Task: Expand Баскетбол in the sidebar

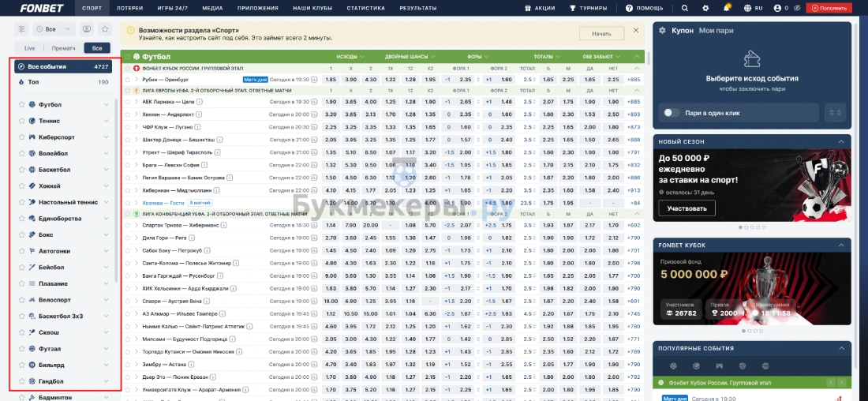Action: click(x=106, y=170)
